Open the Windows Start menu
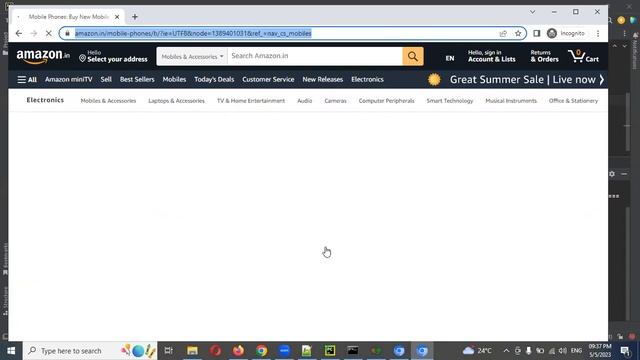This screenshot has width=640, height=360. (x=11, y=351)
